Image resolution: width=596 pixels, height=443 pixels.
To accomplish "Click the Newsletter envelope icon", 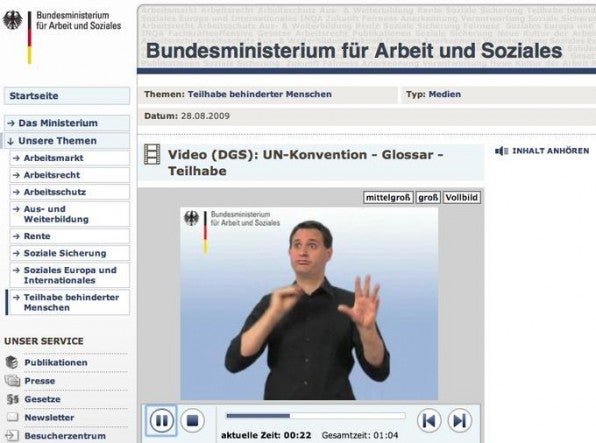I will pos(13,417).
